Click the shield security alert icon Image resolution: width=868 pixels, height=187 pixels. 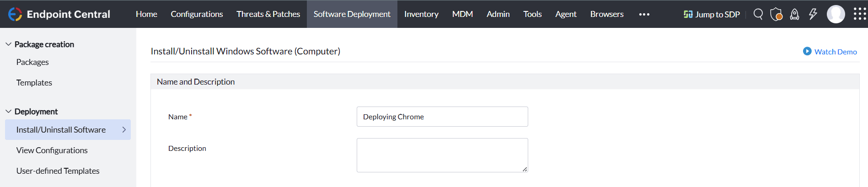click(776, 14)
